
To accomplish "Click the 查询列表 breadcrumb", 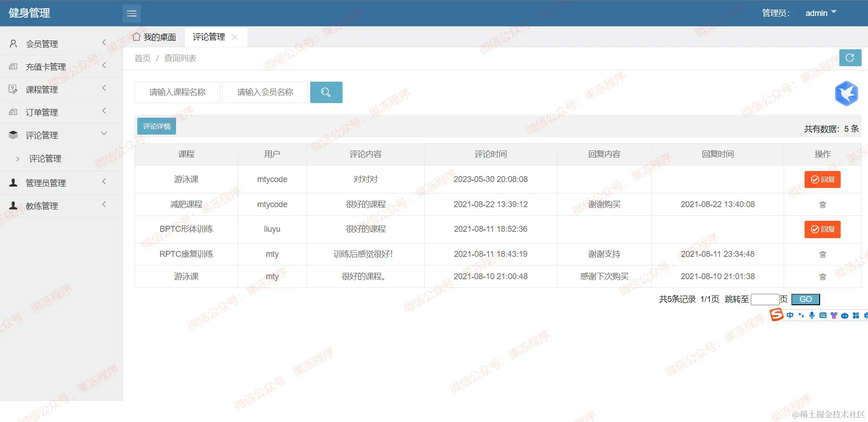I will coord(180,58).
